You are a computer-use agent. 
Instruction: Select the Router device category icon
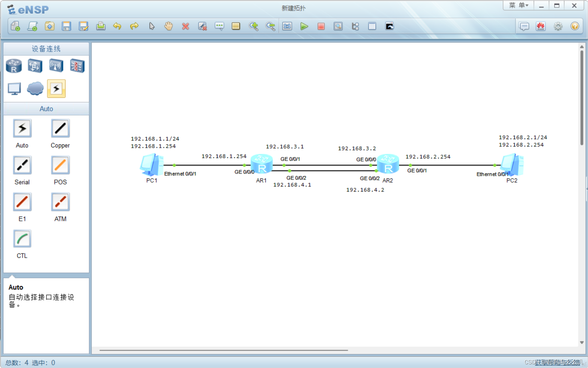(x=14, y=66)
